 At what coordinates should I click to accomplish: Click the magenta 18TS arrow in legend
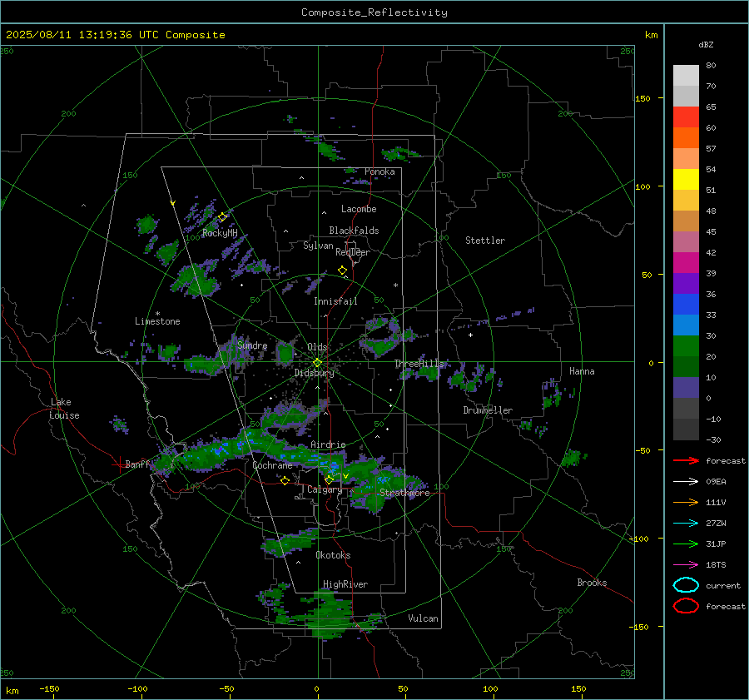pyautogui.click(x=686, y=565)
